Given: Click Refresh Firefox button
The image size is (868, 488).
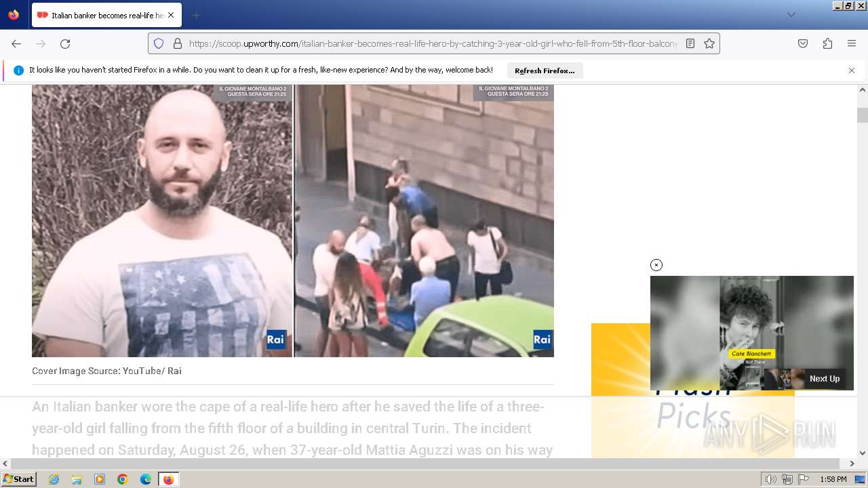Looking at the screenshot, I should point(545,70).
